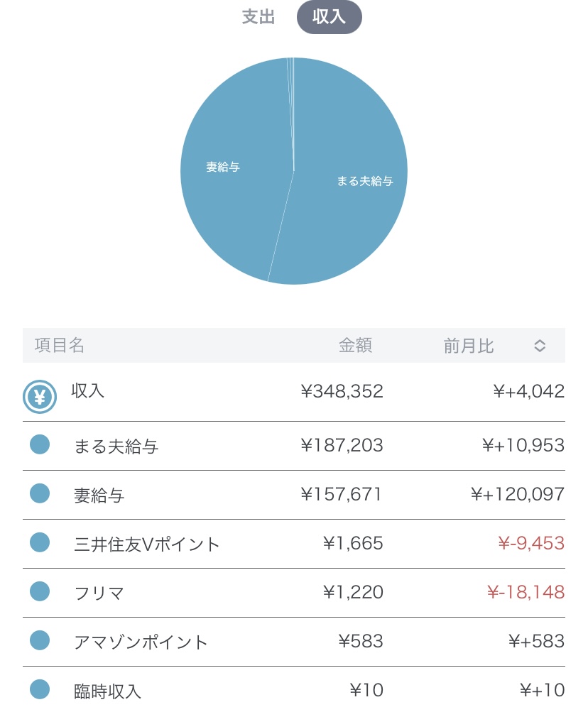Click the 項目名 column header
Viewport: 588px width, 712px height.
pos(60,346)
